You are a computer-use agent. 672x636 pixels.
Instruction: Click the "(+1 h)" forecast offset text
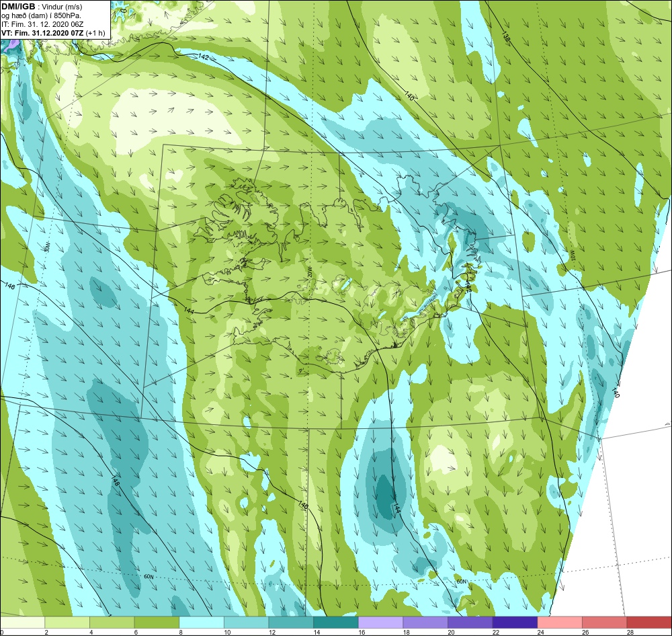pyautogui.click(x=95, y=33)
